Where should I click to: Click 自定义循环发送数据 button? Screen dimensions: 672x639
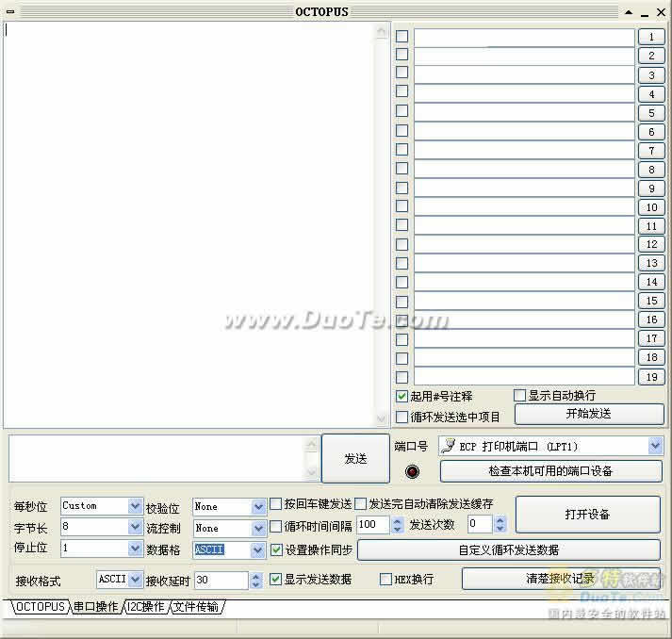pos(509,549)
